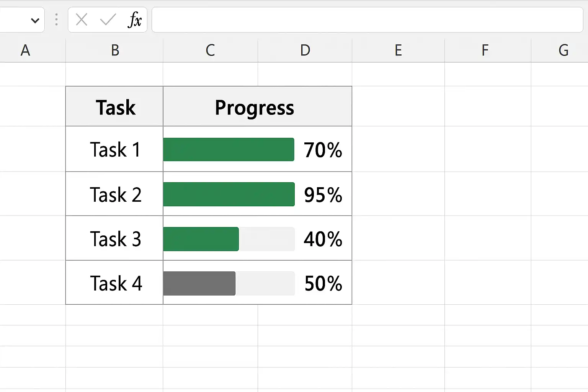The height and width of the screenshot is (392, 588).
Task: Expand the Name Box dropdown arrow
Action: point(35,20)
